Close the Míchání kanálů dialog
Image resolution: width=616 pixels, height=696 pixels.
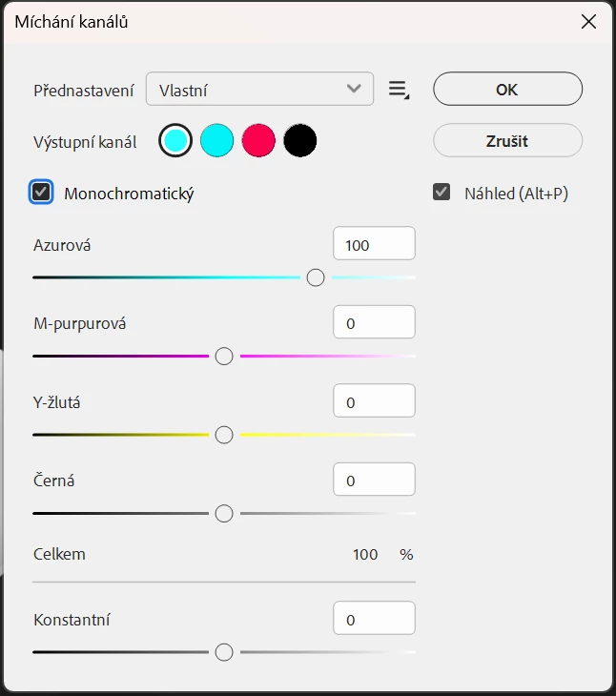[x=588, y=21]
